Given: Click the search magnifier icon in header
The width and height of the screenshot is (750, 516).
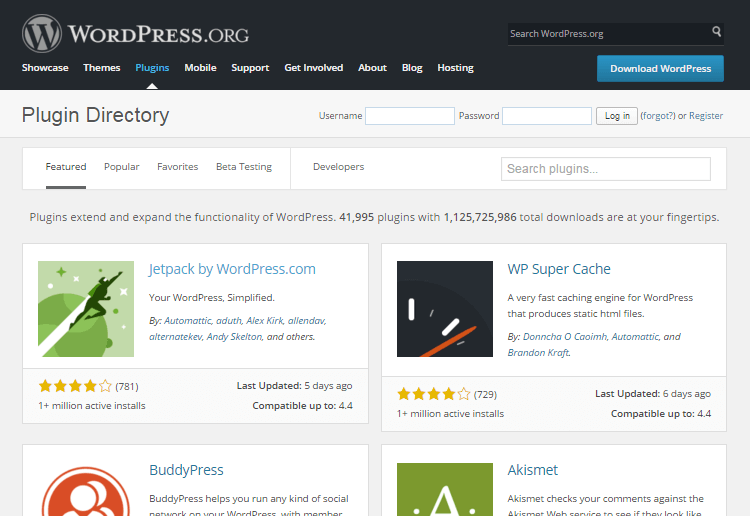Looking at the screenshot, I should [717, 32].
